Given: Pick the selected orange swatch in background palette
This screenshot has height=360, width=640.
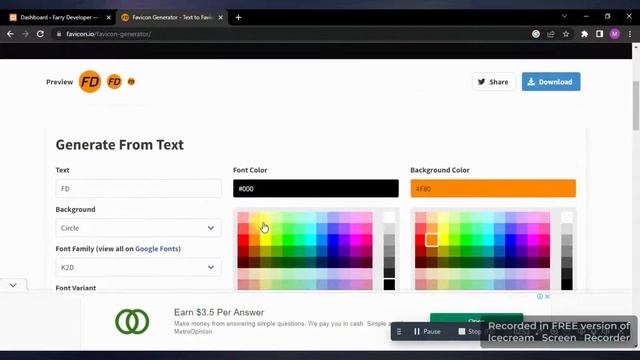Looking at the screenshot, I should pos(432,240).
